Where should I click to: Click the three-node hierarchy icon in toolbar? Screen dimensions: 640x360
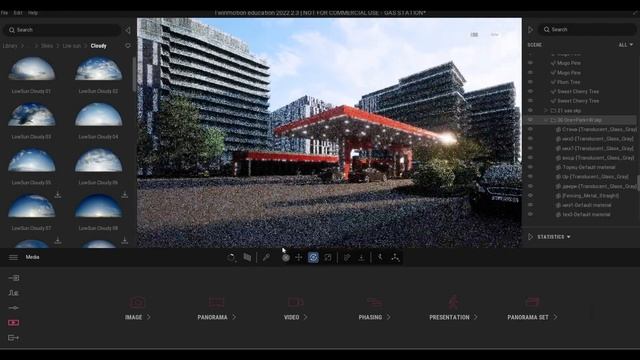[x=395, y=257]
